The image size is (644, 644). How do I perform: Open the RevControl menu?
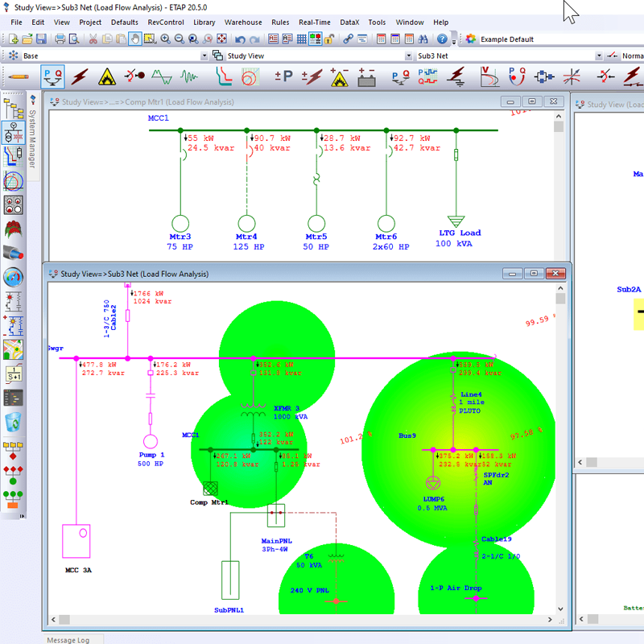tap(166, 23)
